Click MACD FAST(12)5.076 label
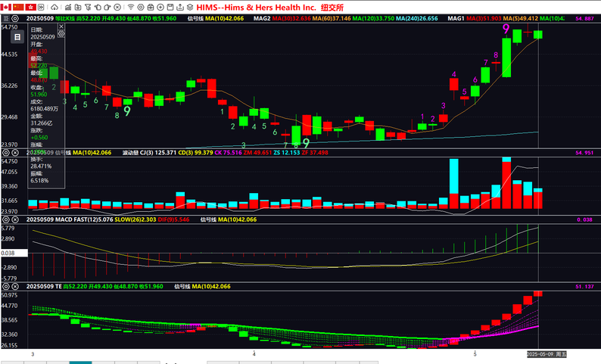 pos(84,219)
